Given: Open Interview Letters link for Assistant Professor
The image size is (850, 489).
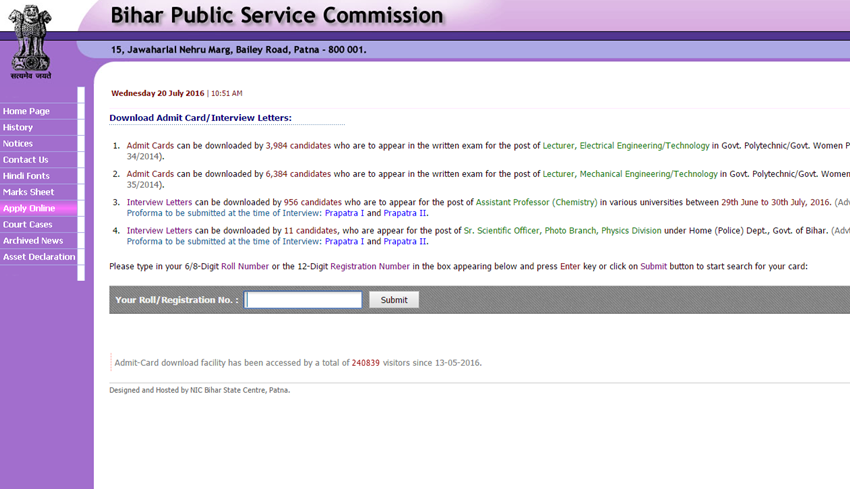Looking at the screenshot, I should click(x=160, y=202).
